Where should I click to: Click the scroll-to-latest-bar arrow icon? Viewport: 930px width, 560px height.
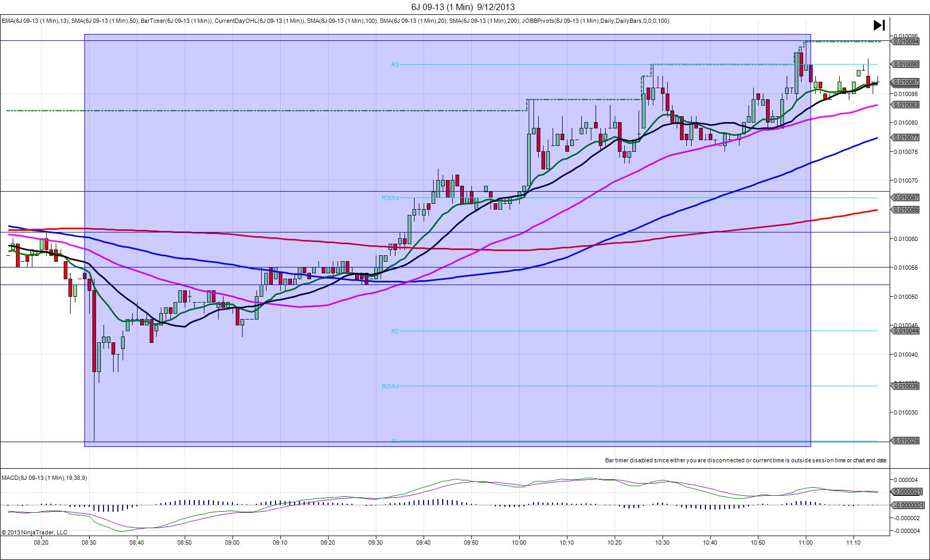pos(879,25)
